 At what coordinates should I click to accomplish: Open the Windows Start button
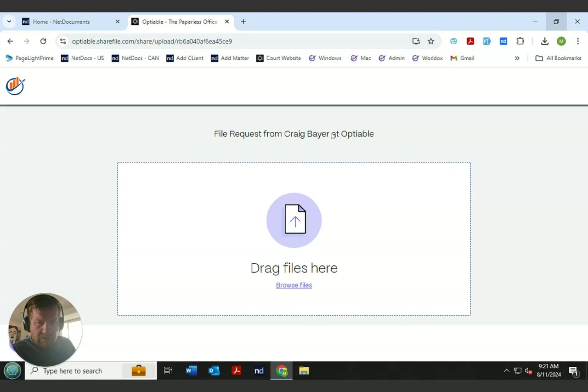point(12,371)
